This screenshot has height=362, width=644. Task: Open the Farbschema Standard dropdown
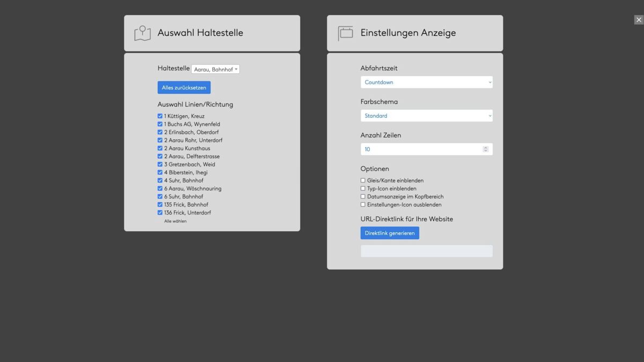[x=426, y=116]
